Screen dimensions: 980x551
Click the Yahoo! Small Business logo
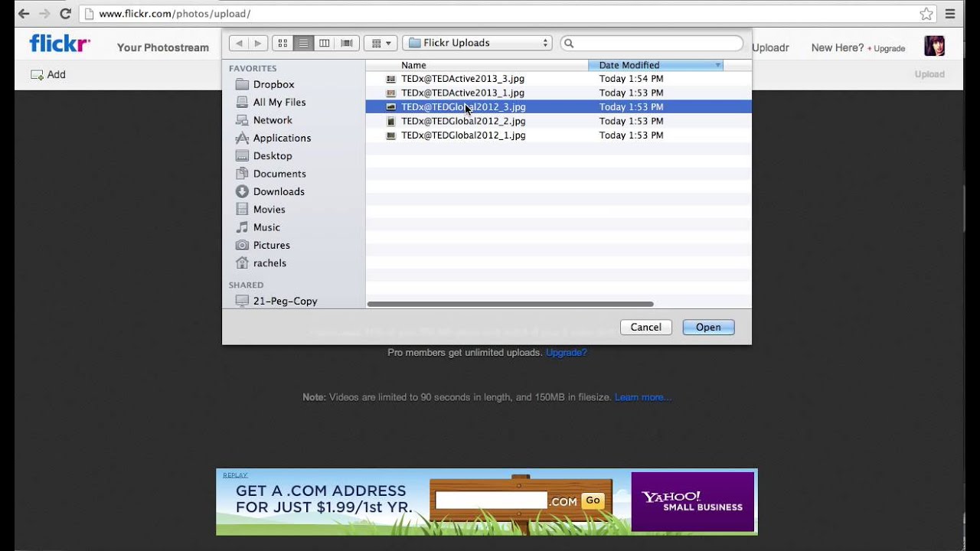(x=693, y=501)
